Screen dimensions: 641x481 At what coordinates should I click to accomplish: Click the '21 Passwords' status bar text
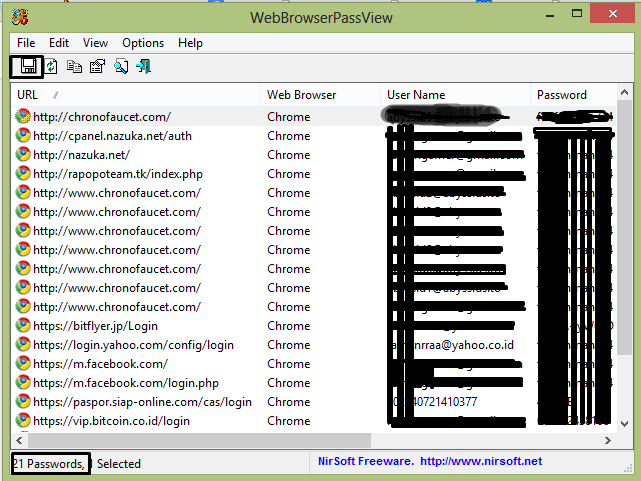click(49, 464)
